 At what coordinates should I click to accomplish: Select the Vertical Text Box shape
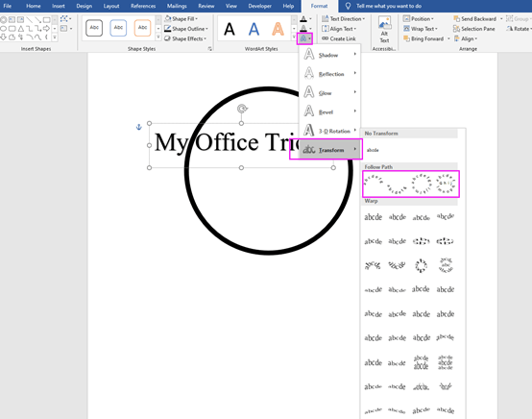pos(21,19)
